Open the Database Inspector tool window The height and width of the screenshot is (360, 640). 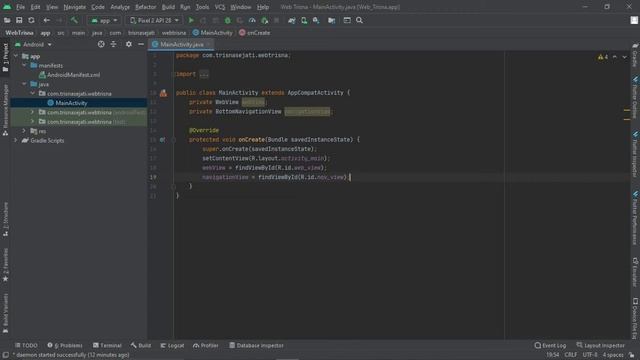(x=256, y=345)
